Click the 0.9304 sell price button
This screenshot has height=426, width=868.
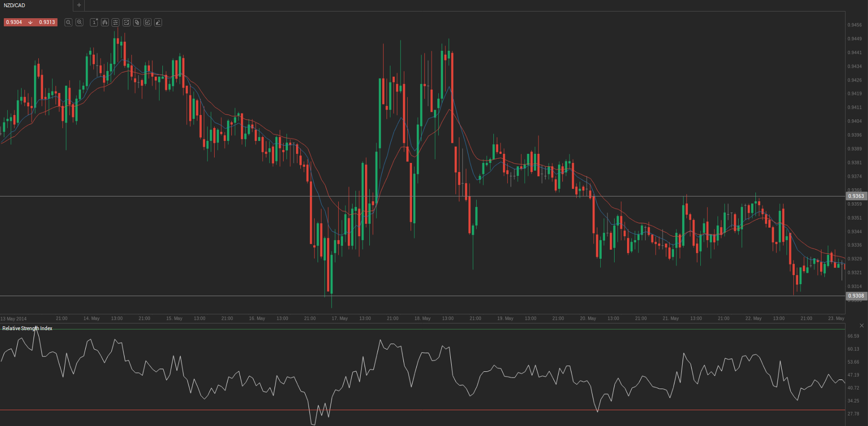pos(14,23)
